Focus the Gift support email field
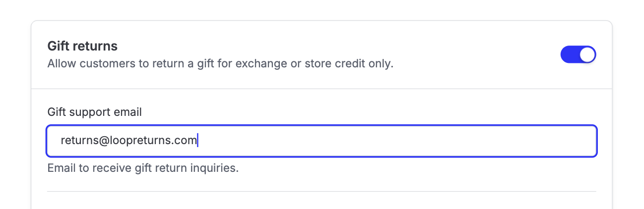Screen dimensions: 644x209 pyautogui.click(x=322, y=141)
